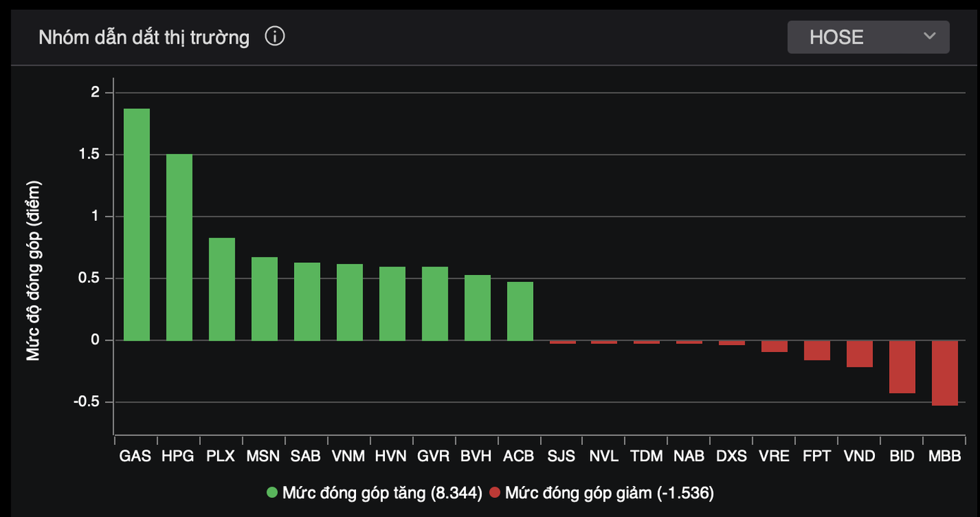This screenshot has width=980, height=517.
Task: Click the ACB green bar
Action: (x=520, y=311)
